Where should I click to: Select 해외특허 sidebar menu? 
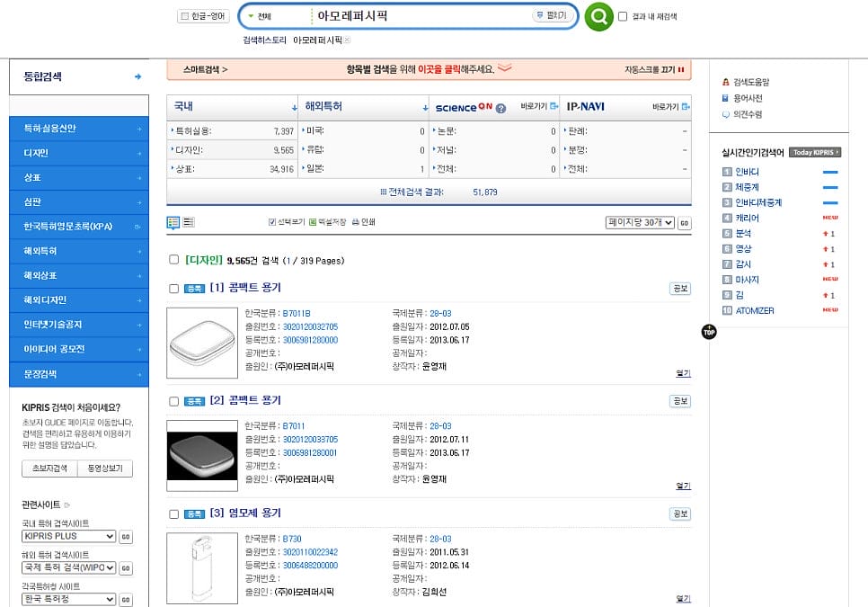click(78, 251)
